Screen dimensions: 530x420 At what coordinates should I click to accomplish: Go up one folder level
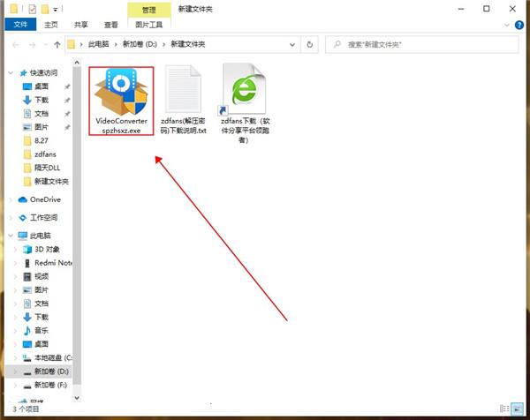coord(57,45)
